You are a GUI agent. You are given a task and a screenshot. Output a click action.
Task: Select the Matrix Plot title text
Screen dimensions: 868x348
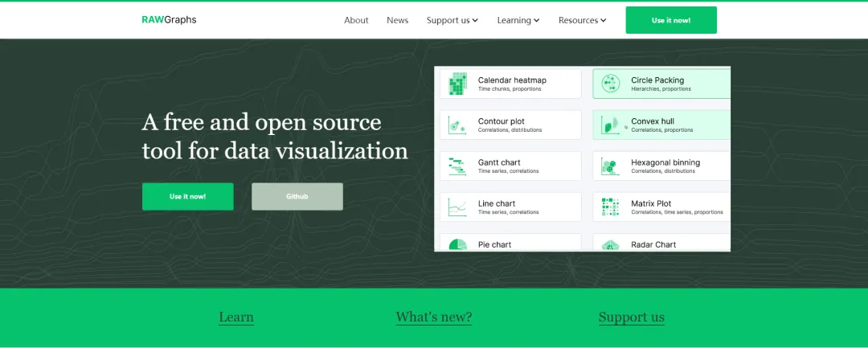[x=651, y=203]
